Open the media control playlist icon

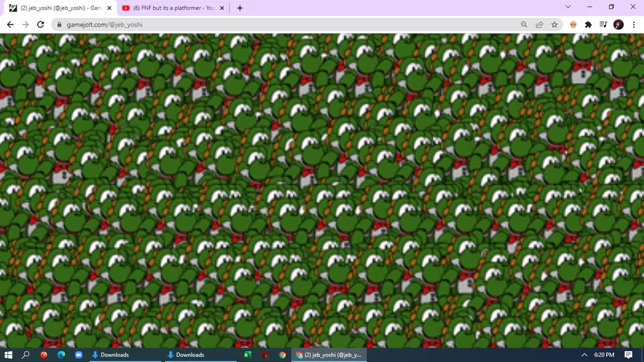pyautogui.click(x=603, y=24)
